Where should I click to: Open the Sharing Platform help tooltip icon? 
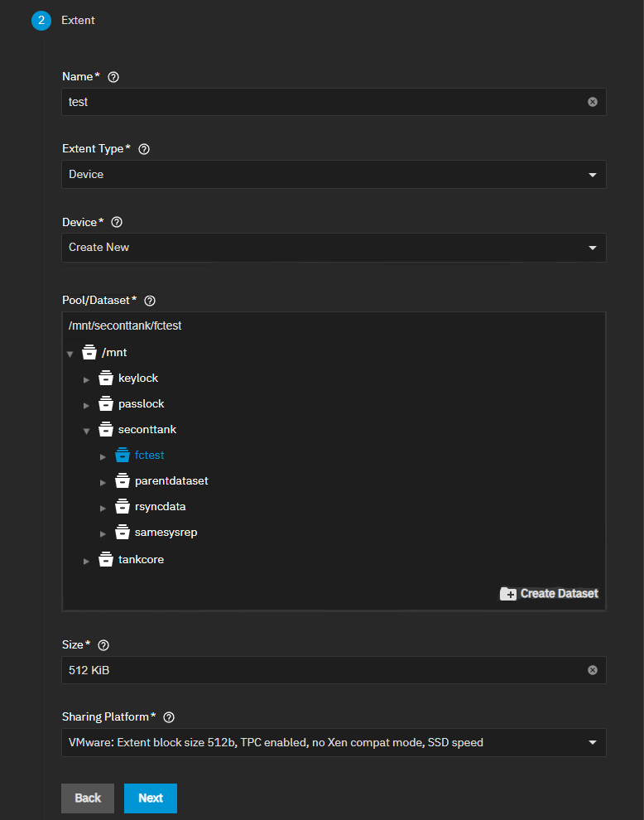170,717
